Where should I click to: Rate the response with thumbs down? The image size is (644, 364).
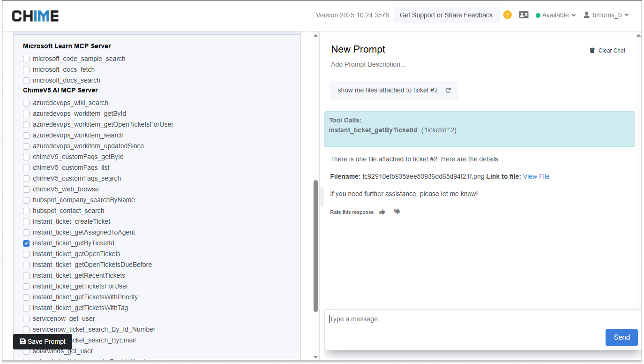(397, 212)
